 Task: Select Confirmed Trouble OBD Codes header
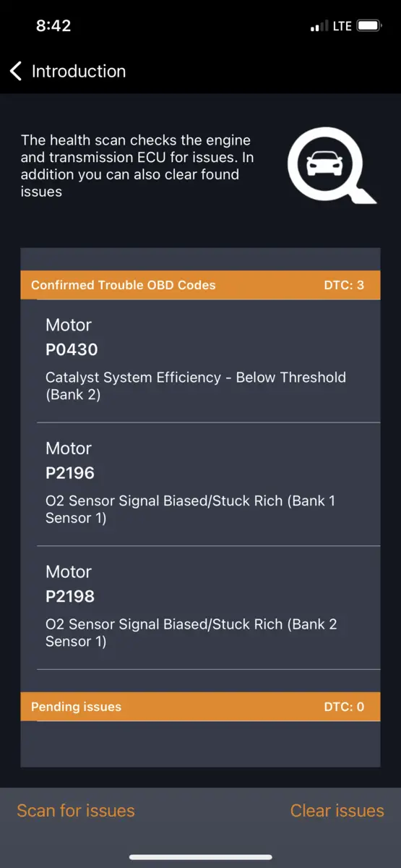[200, 285]
